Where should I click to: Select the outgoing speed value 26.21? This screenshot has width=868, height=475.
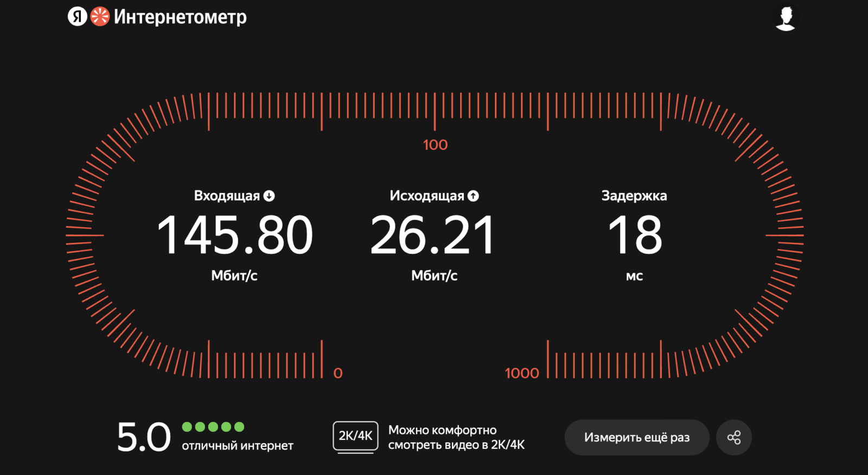pyautogui.click(x=433, y=235)
